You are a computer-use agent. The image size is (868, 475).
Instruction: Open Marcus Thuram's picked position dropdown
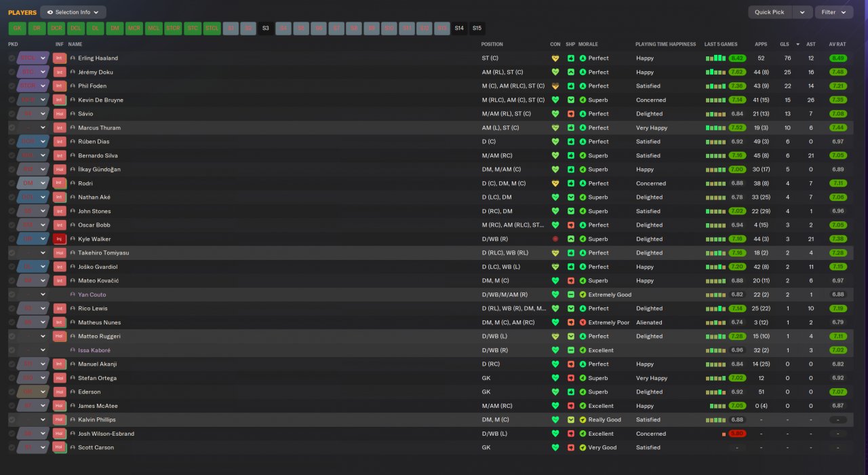pos(33,128)
